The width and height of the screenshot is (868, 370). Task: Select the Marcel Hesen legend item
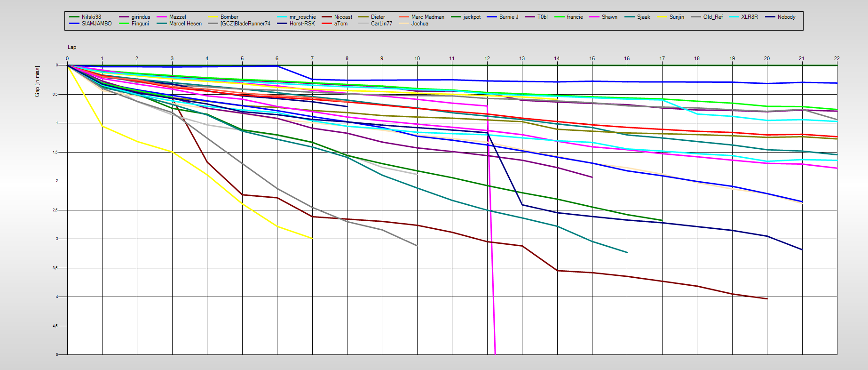(x=185, y=24)
